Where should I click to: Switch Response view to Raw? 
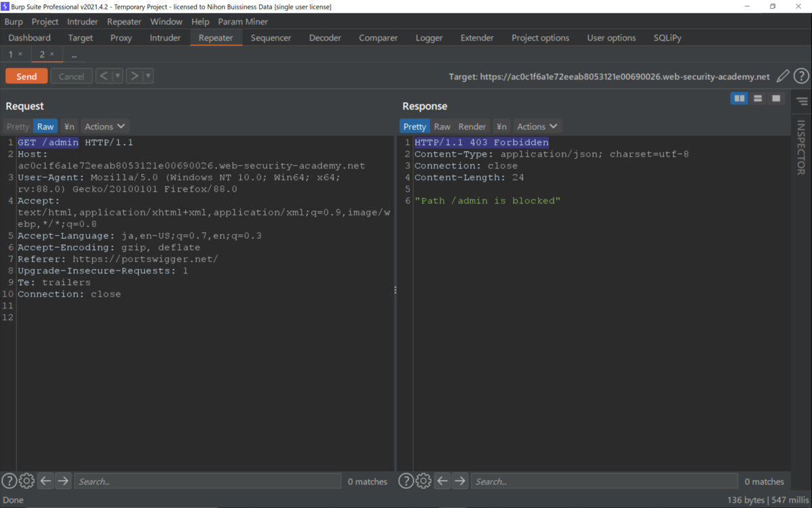[x=443, y=127]
